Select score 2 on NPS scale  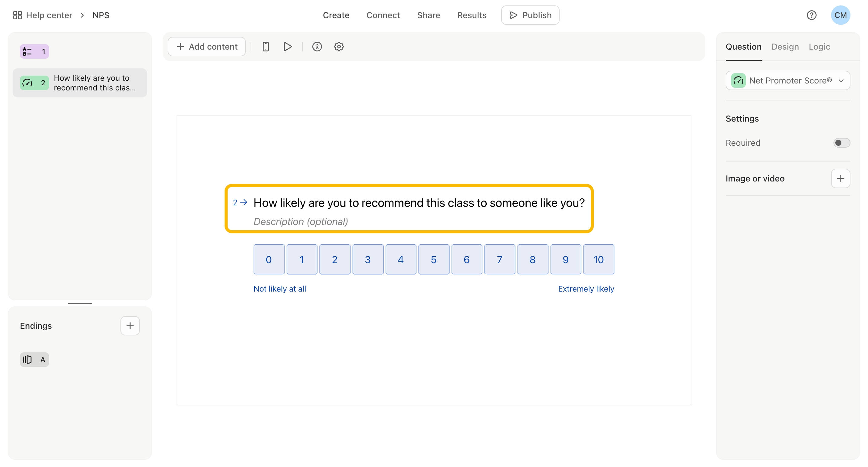pos(335,259)
